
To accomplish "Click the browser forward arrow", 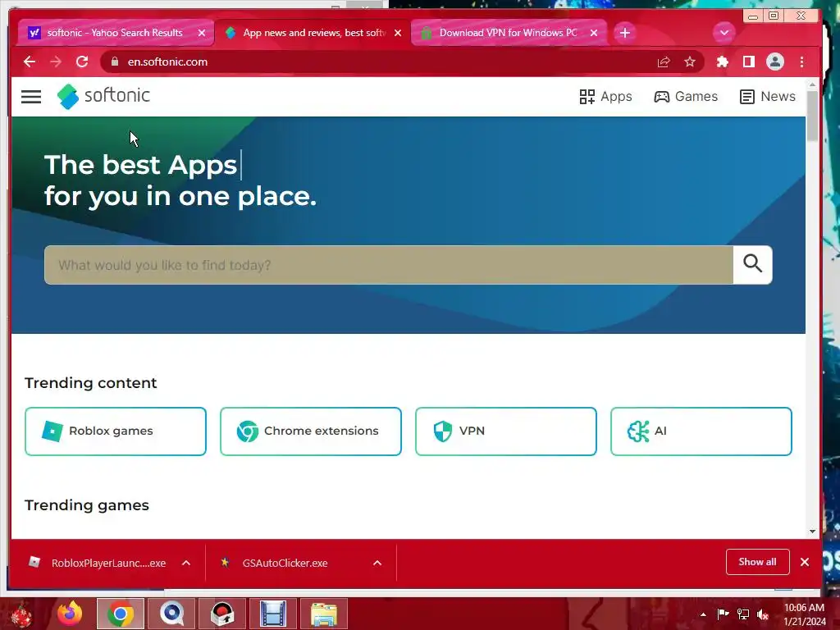I will [x=56, y=62].
